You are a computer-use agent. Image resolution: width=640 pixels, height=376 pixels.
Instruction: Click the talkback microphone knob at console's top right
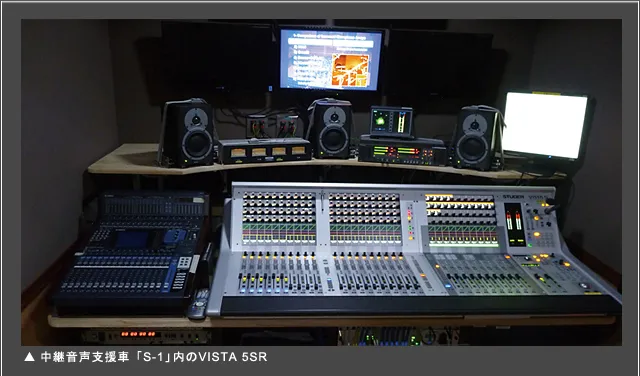pos(551,207)
